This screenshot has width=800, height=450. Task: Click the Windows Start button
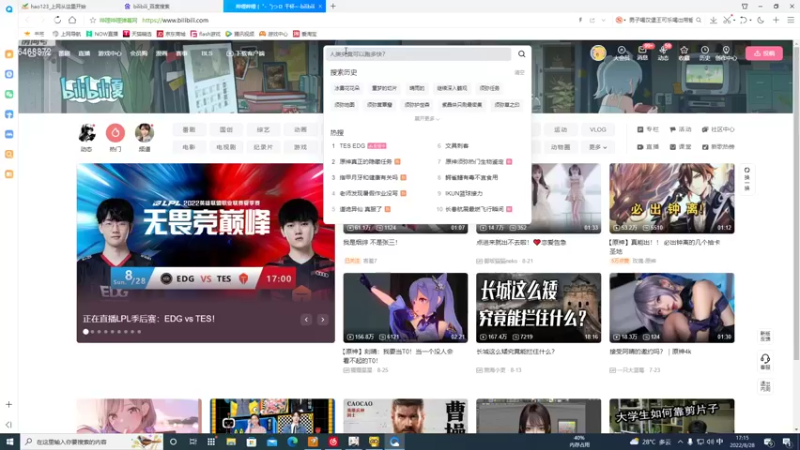[10, 442]
